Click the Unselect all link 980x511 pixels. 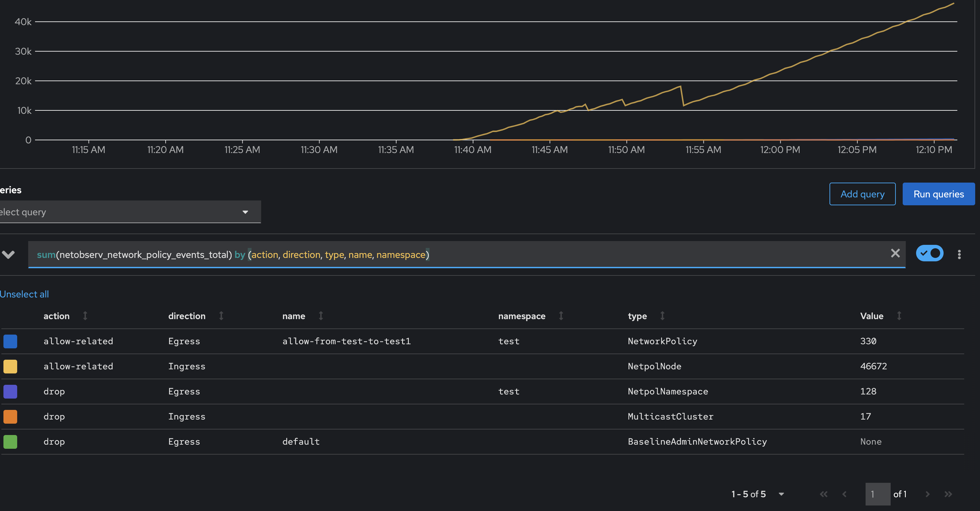point(24,294)
